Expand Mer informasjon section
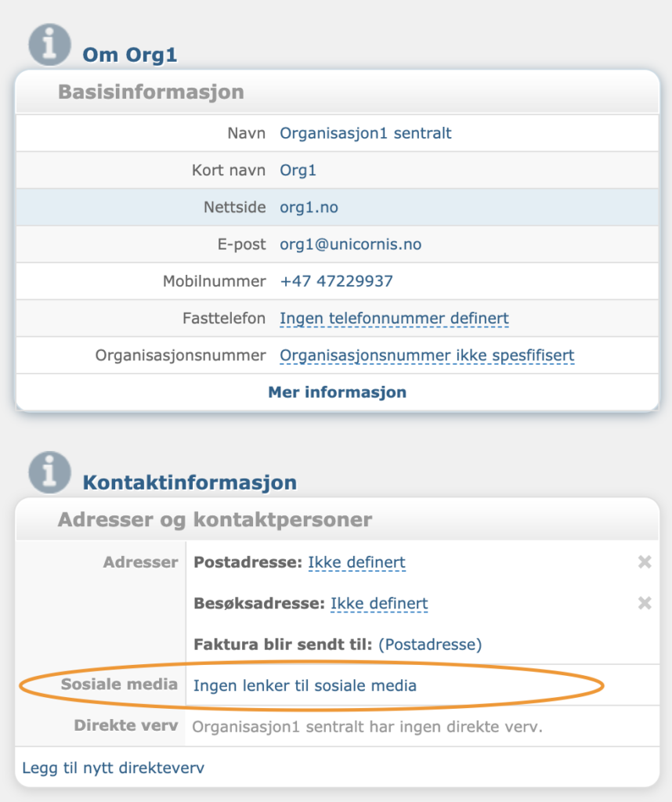672x802 pixels. (x=338, y=392)
